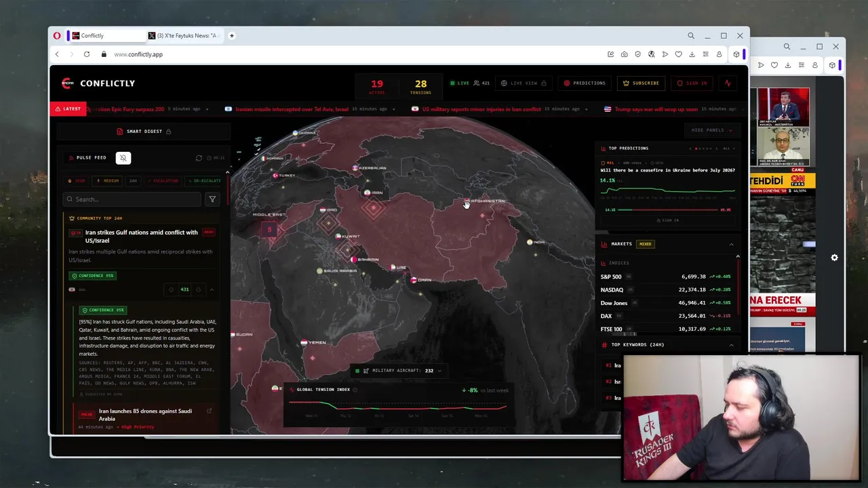
Task: Click the heart bookmark icon in front window
Action: click(678, 54)
